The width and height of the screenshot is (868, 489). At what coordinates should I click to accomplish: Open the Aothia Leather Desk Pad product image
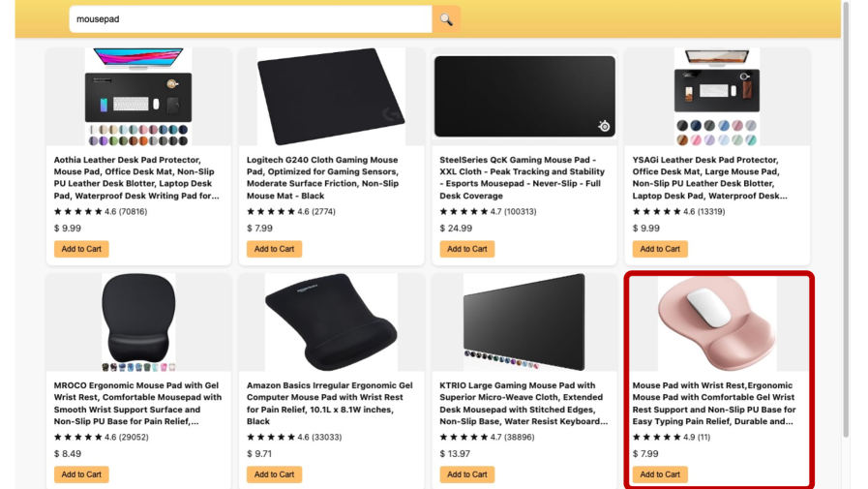click(138, 97)
